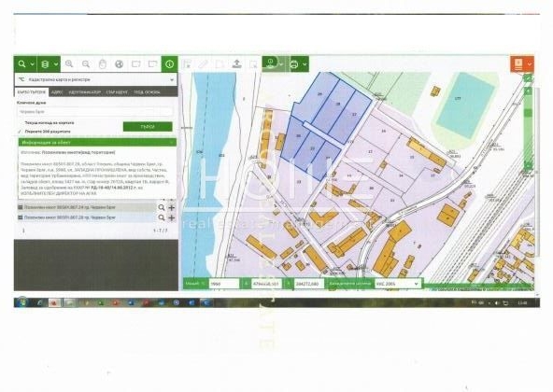Image resolution: width=553 pixels, height=392 pixels.
Task: Click the keyword input field
Action: tap(95, 112)
